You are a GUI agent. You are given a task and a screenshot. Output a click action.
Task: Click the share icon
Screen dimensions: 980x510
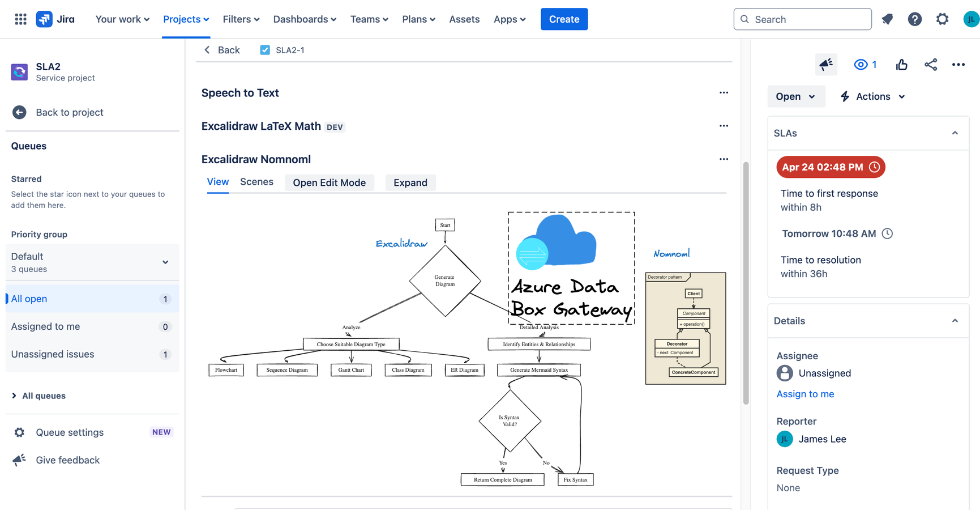(x=931, y=65)
